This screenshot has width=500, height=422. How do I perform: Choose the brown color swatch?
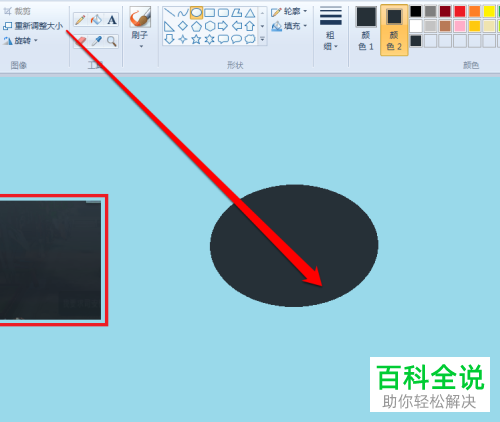pos(445,26)
